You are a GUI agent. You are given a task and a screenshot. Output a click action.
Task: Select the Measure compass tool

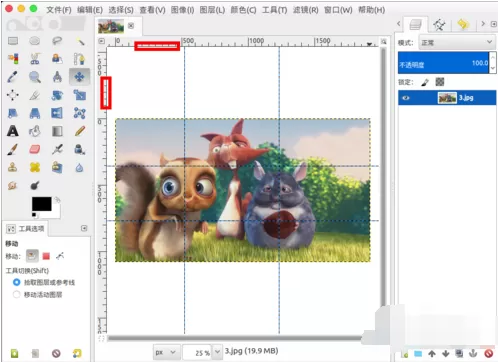tap(57, 77)
